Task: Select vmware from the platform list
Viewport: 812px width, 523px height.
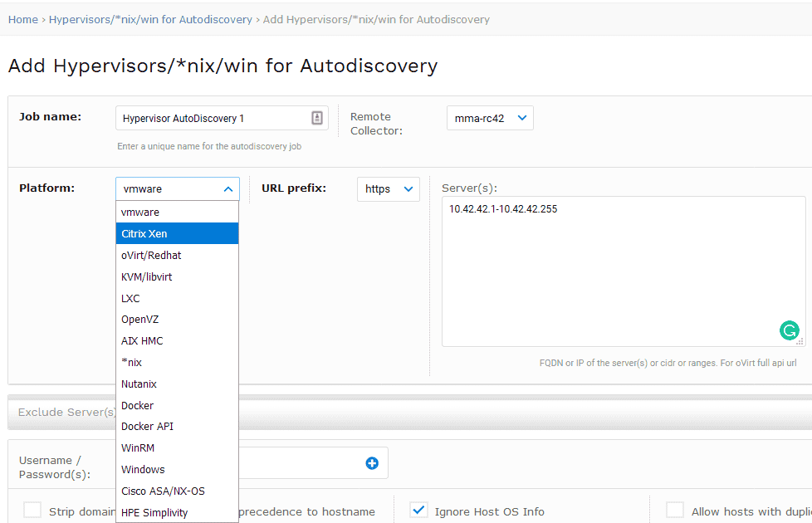Action: click(x=177, y=213)
